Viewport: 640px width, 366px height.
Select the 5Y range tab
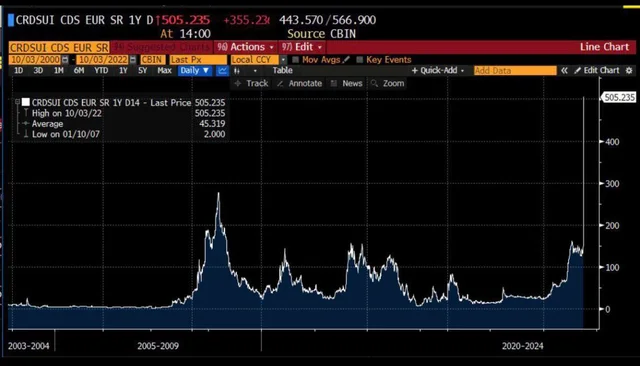(142, 70)
